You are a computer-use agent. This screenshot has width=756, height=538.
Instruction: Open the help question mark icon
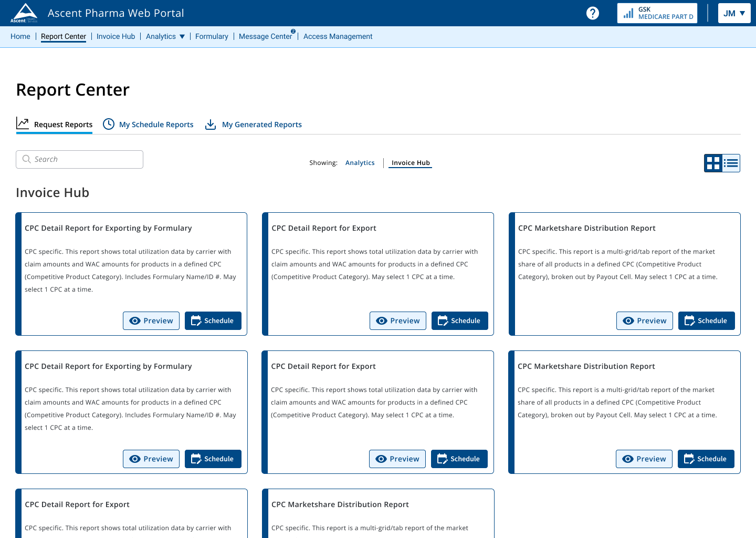coord(592,13)
